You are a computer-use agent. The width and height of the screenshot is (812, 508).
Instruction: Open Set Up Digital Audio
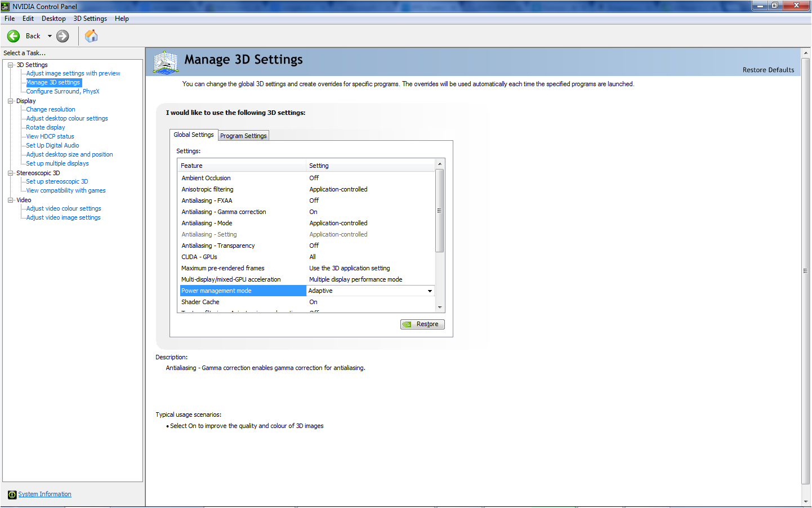52,145
